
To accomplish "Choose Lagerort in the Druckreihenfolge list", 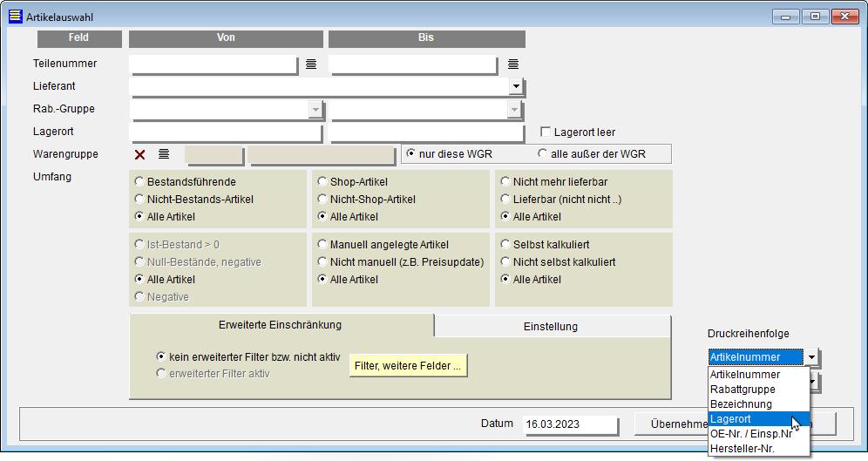I will point(759,419).
